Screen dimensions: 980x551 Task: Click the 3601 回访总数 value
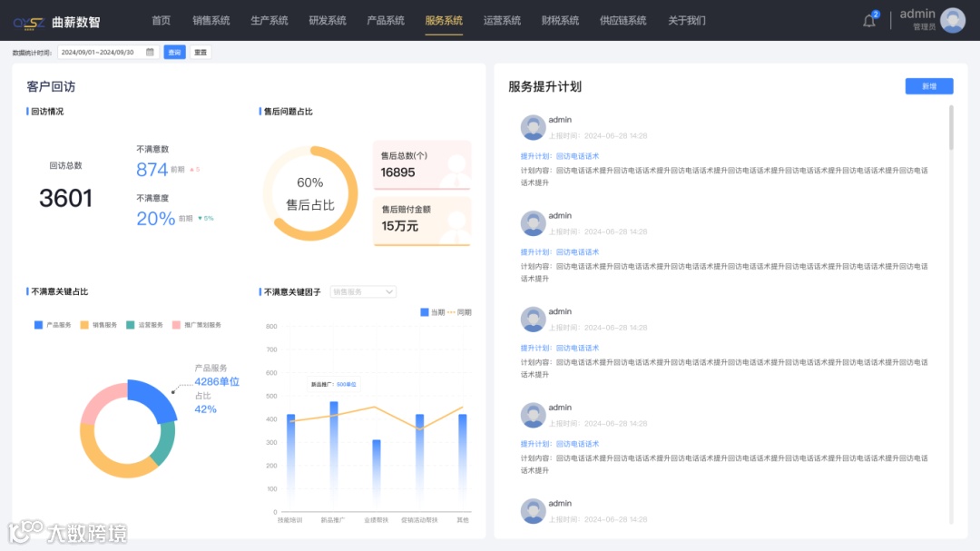pyautogui.click(x=65, y=198)
